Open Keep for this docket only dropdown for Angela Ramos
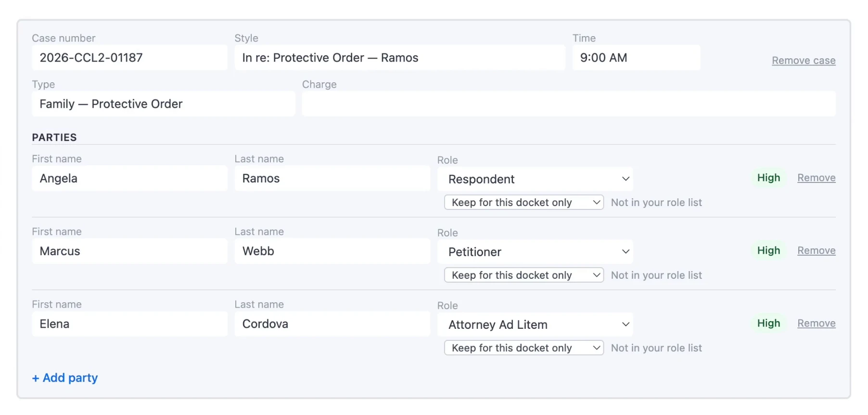 (524, 203)
